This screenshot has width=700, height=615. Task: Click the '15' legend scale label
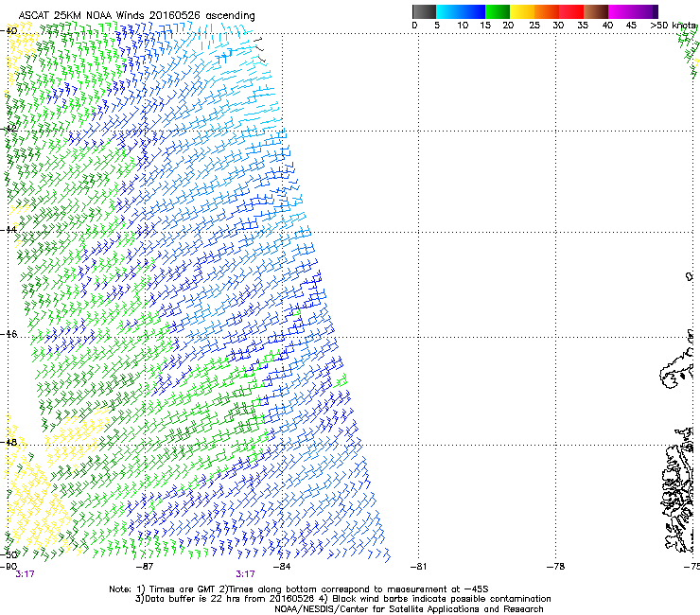tap(485, 26)
